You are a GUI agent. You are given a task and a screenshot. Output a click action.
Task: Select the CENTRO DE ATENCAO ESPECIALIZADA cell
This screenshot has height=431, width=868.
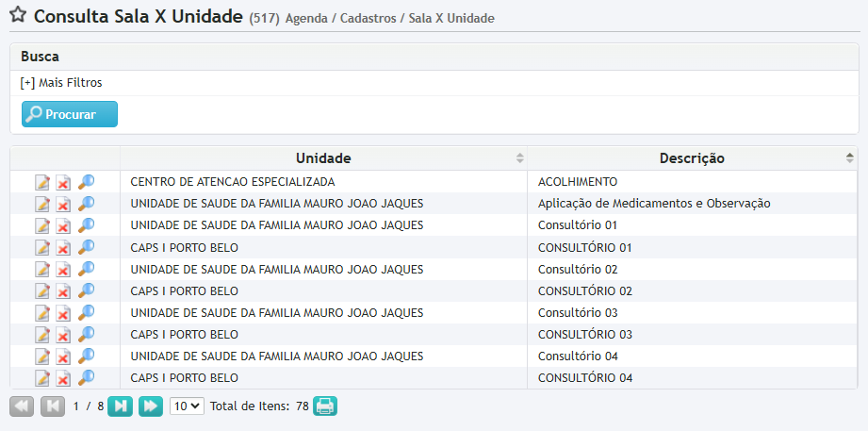pos(233,182)
